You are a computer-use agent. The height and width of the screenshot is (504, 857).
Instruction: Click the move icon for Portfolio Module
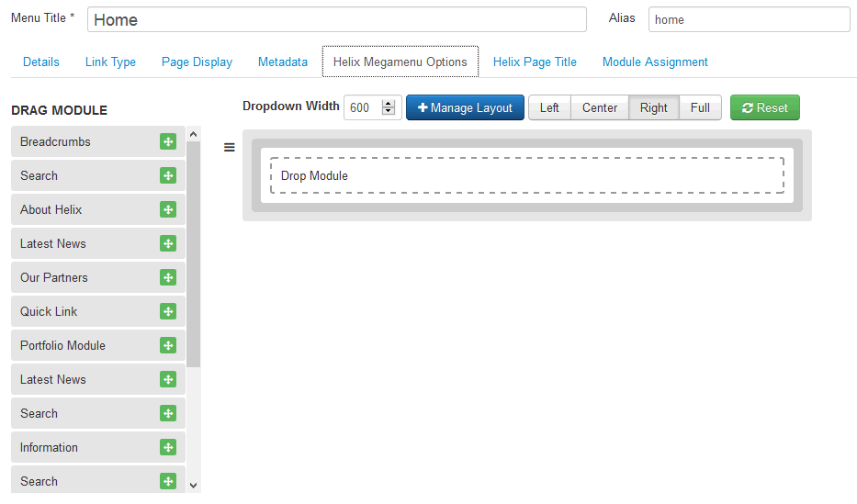167,345
